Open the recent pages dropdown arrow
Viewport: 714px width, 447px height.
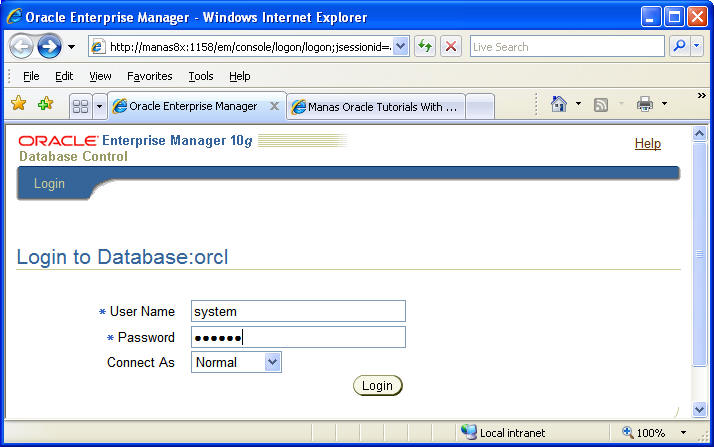71,47
